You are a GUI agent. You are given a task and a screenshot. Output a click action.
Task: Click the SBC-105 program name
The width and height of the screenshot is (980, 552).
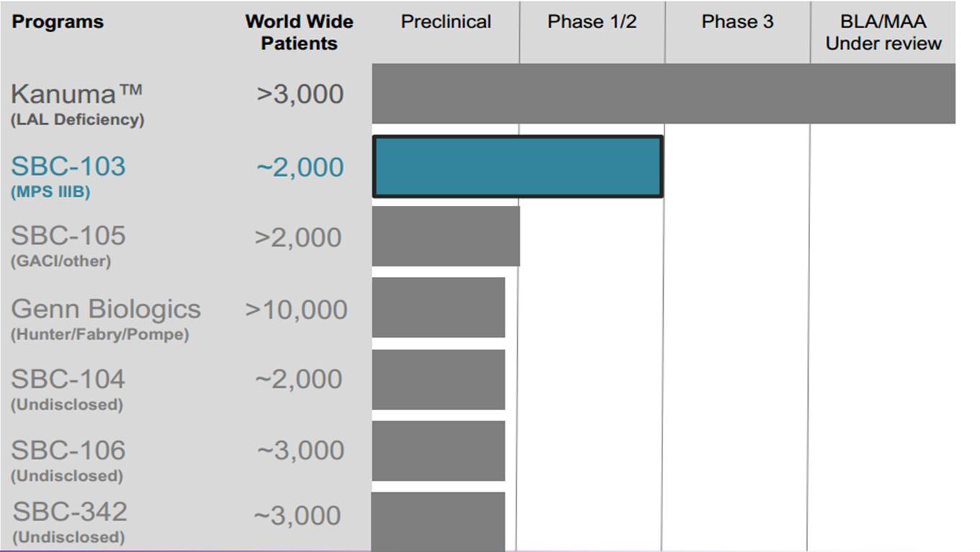point(68,235)
